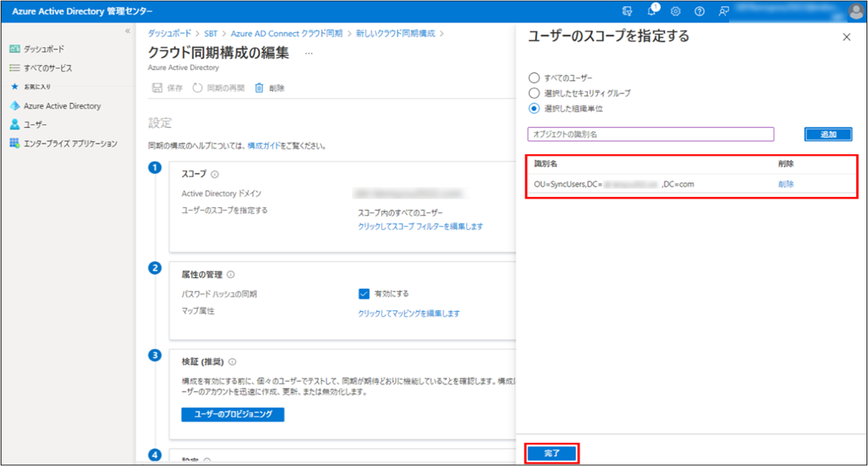Click 削除 link for OU=SyncUsers row
This screenshot has height=466, width=868.
(x=785, y=184)
